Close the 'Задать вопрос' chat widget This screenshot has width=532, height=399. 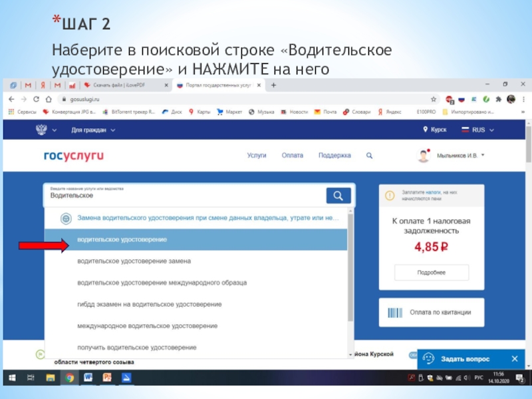(514, 358)
